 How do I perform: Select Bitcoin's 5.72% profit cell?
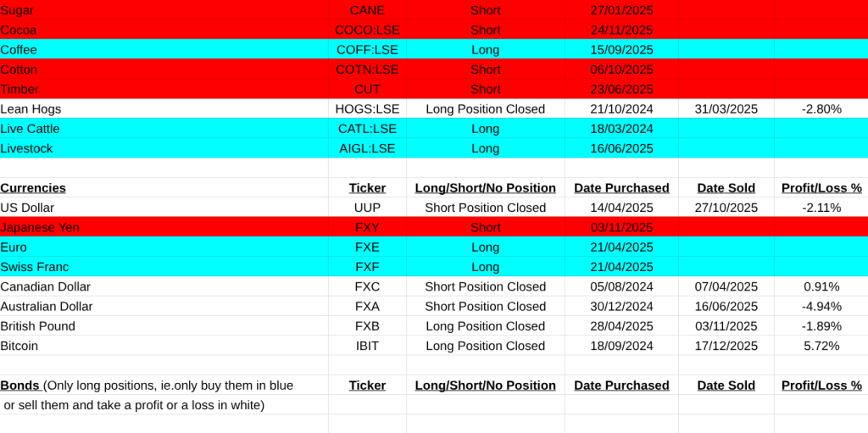pyautogui.click(x=821, y=346)
